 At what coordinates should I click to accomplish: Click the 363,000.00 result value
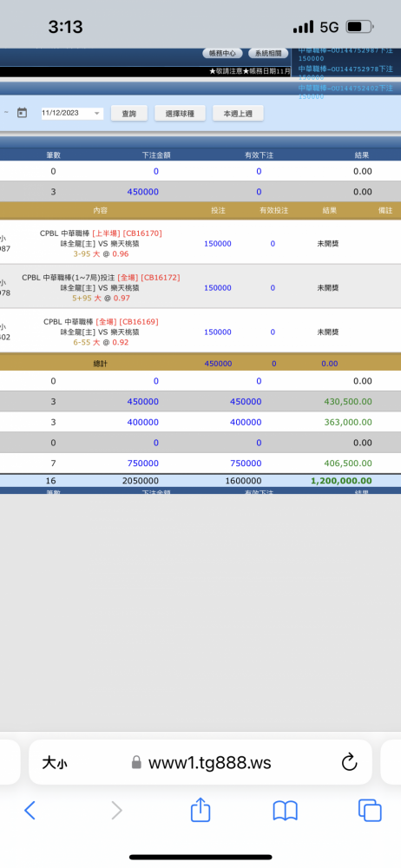pos(349,423)
